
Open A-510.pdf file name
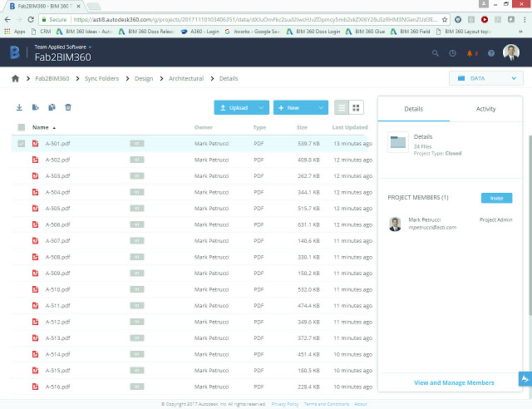57,289
